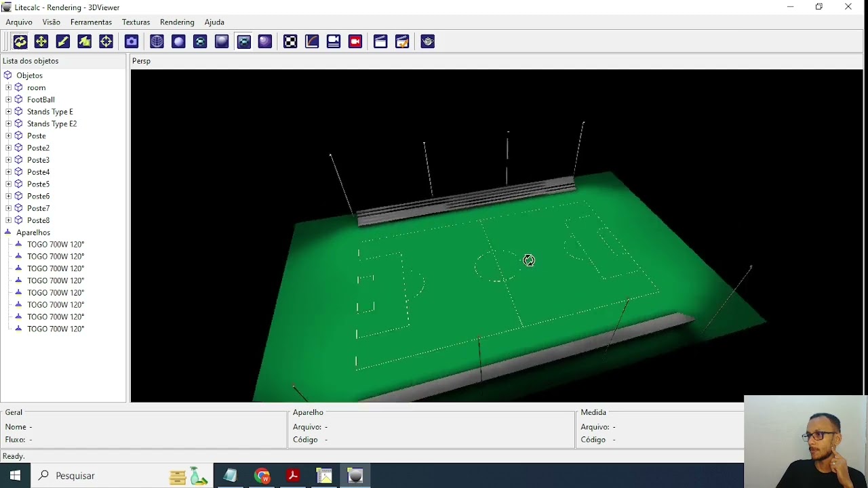Screen dimensions: 868x488
Task: Open the Windows Start menu
Action: pos(15,476)
